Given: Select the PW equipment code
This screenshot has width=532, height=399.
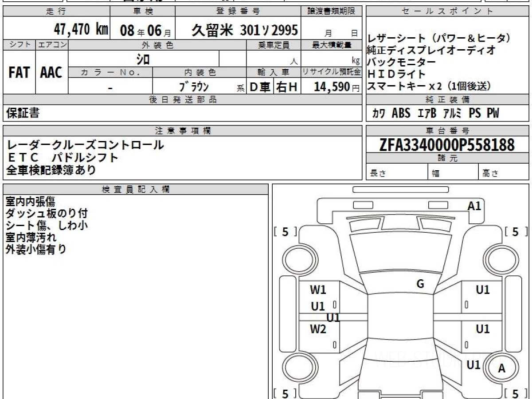Looking at the screenshot, I should coord(493,113).
